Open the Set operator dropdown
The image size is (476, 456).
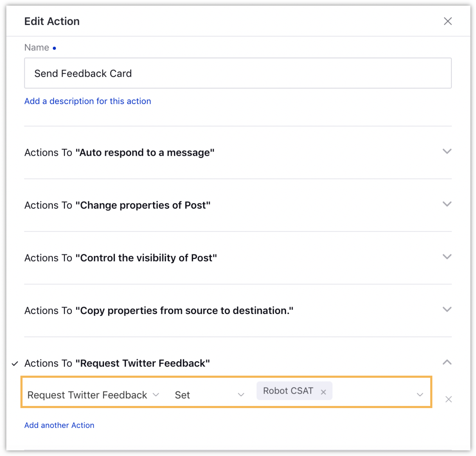coord(209,395)
